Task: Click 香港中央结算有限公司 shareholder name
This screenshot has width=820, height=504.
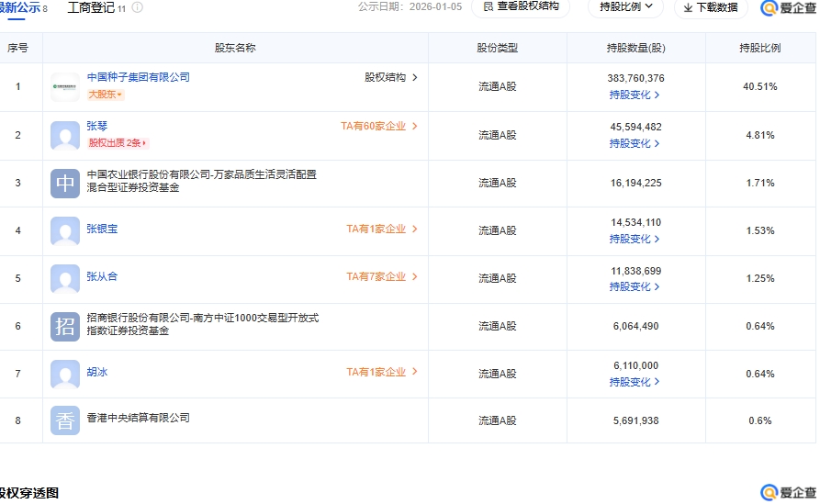Action: tap(138, 419)
